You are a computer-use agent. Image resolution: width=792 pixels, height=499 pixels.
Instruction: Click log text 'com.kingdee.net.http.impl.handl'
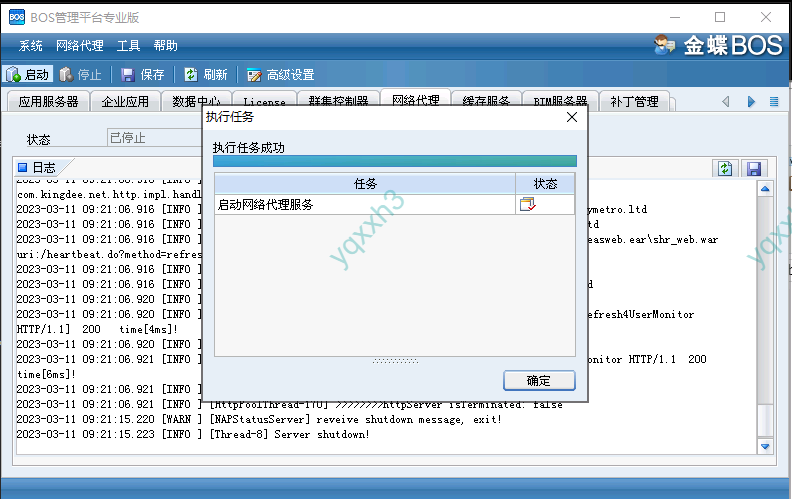coord(109,194)
